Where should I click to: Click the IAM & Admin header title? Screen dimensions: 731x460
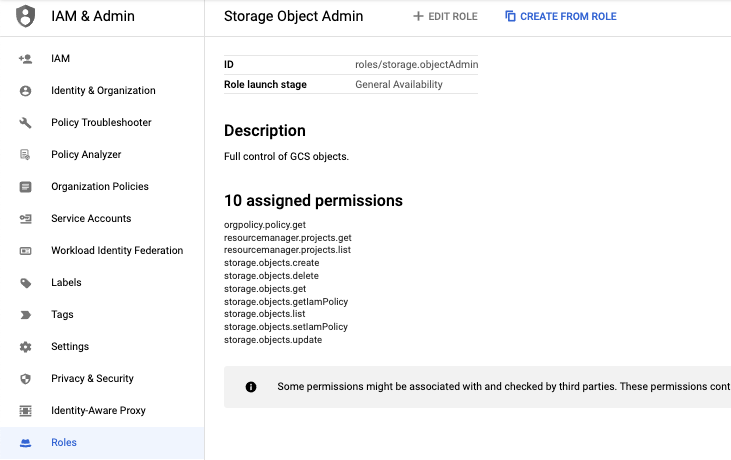tap(93, 16)
